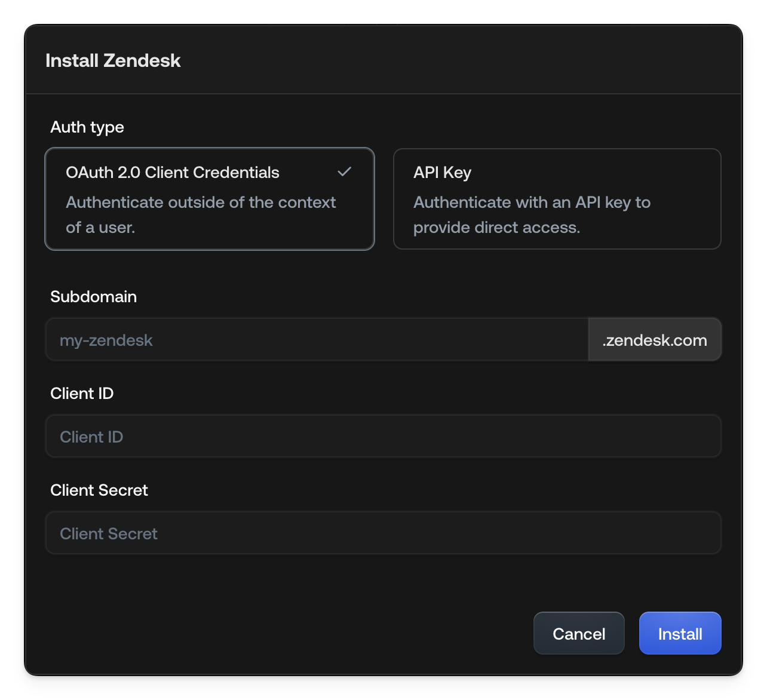
Task: Click the checkmark on OAuth 2.0 option
Action: (x=344, y=172)
